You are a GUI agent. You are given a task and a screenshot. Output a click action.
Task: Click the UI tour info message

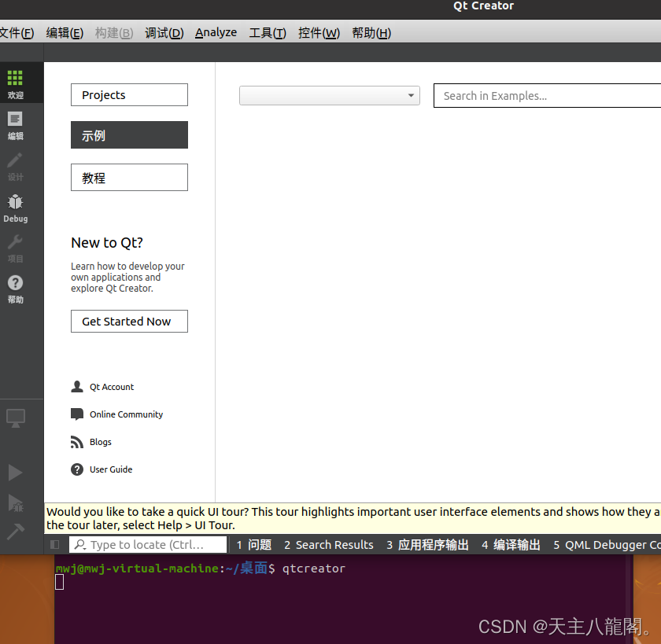coord(353,518)
